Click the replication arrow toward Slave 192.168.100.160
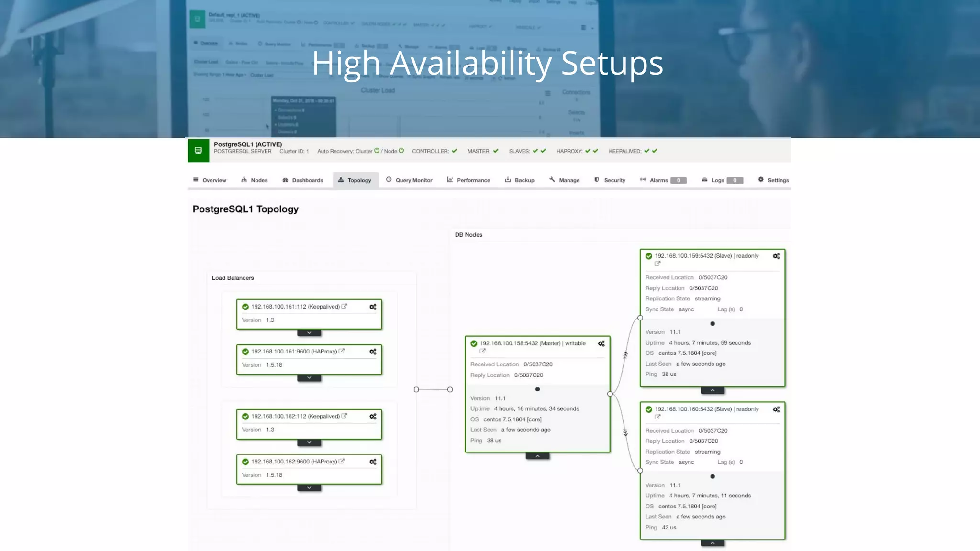980x551 pixels. click(625, 432)
